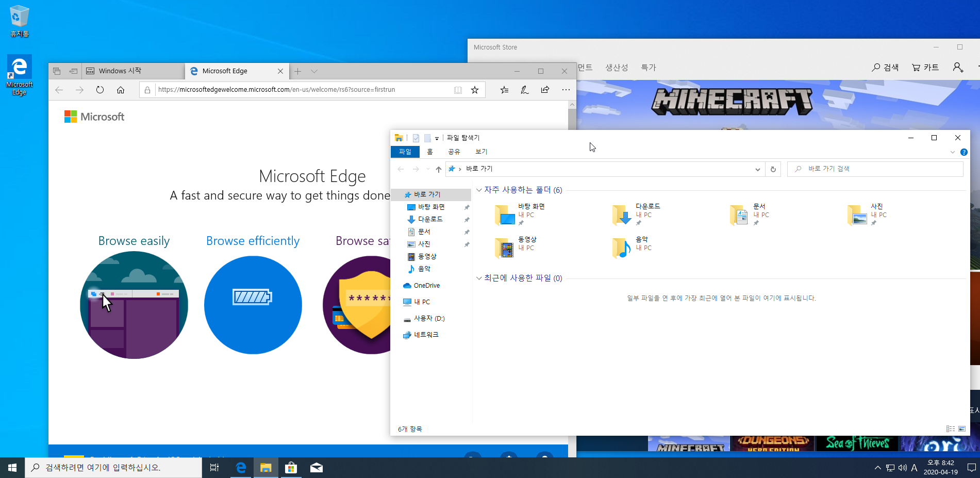Open Edge Settings and more menu
Screen dimensions: 980x478
[x=566, y=90]
